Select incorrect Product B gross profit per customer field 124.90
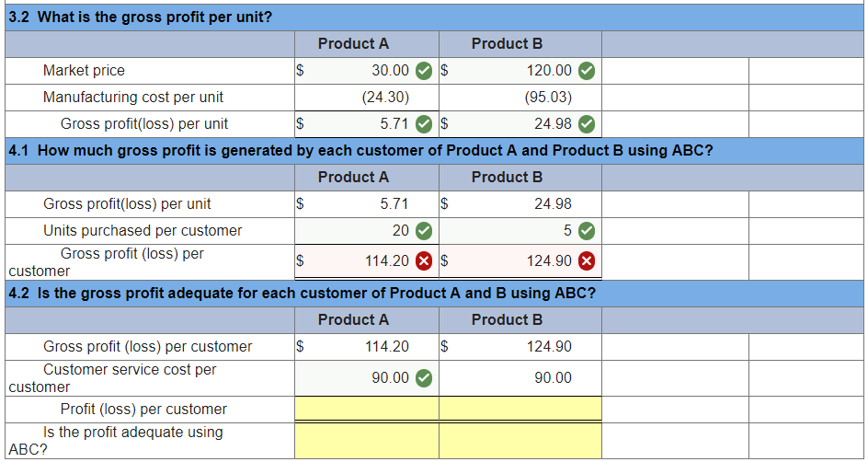The width and height of the screenshot is (868, 462). pos(520,261)
